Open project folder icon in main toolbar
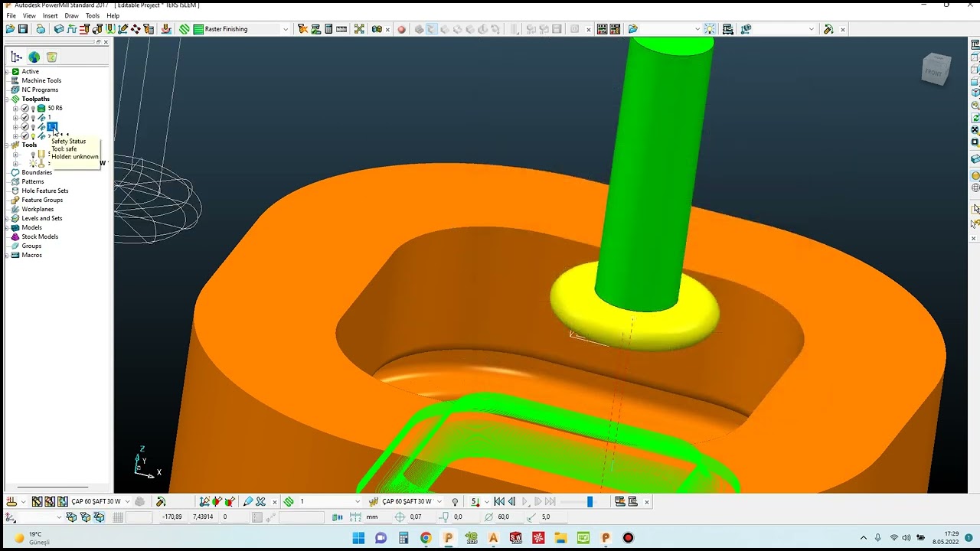Screen dimensions: 980x551 click(10, 29)
